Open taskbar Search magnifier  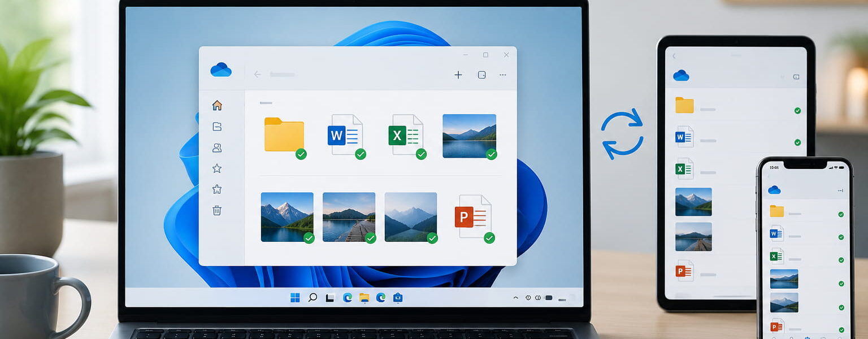313,297
